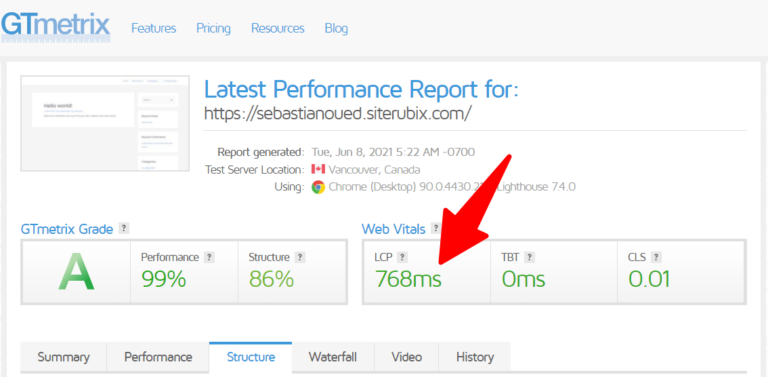Go to the Blog page

point(336,28)
